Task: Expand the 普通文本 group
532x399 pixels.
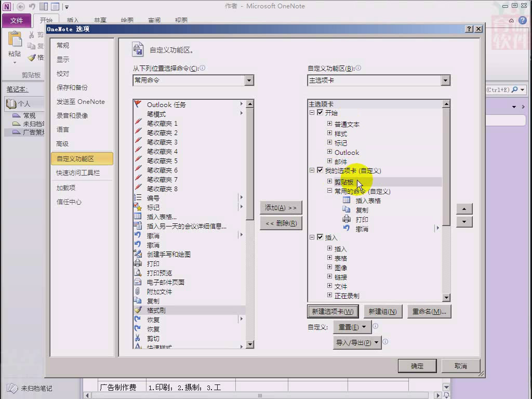Action: pos(329,124)
